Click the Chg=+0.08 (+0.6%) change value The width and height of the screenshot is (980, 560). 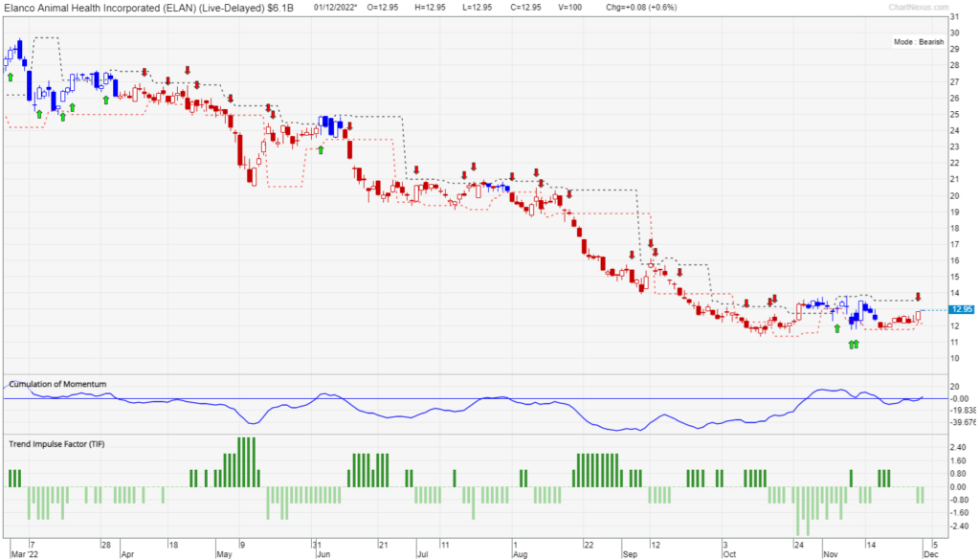point(641,8)
